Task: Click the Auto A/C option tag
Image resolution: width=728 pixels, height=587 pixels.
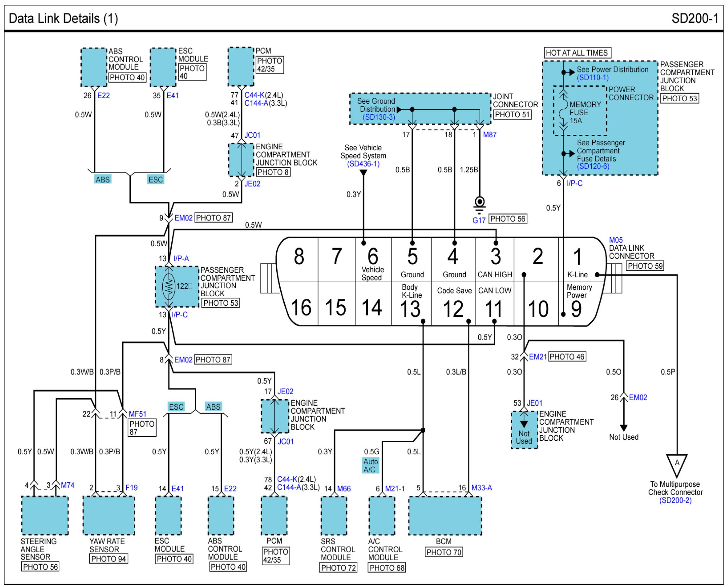Action: [370, 466]
